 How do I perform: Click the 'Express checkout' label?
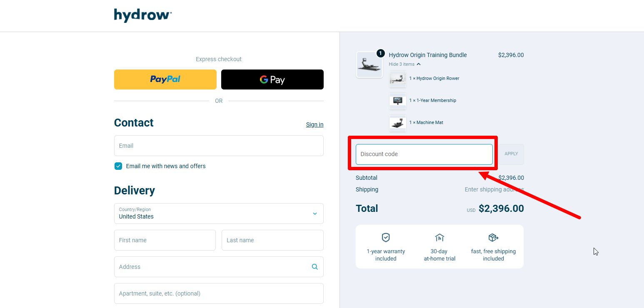pos(219,59)
